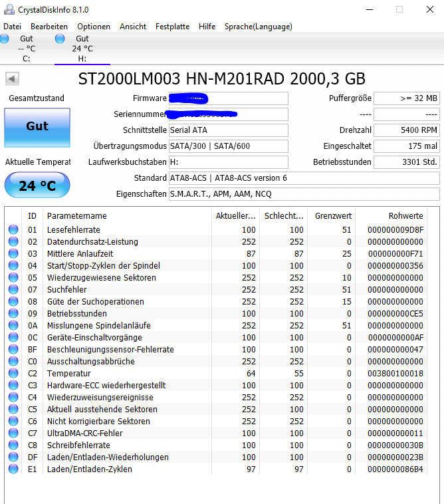Switch to the C: drive tab
444x504 pixels.
pyautogui.click(x=27, y=49)
